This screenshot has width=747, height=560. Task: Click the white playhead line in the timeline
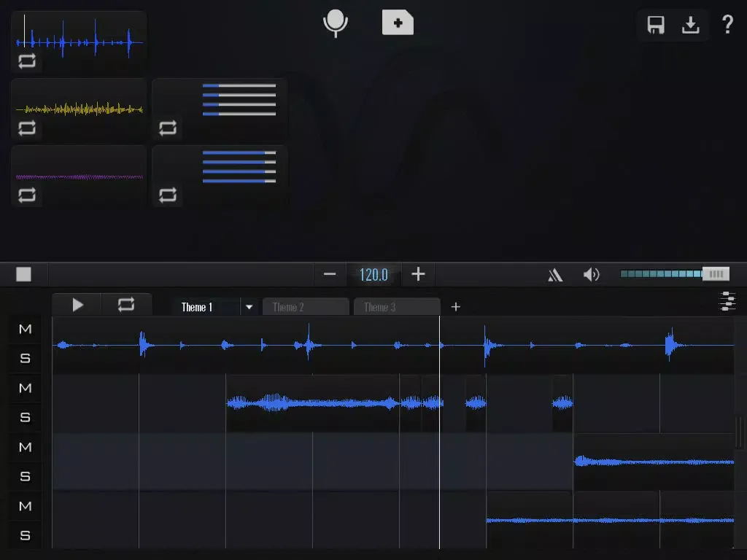439,432
